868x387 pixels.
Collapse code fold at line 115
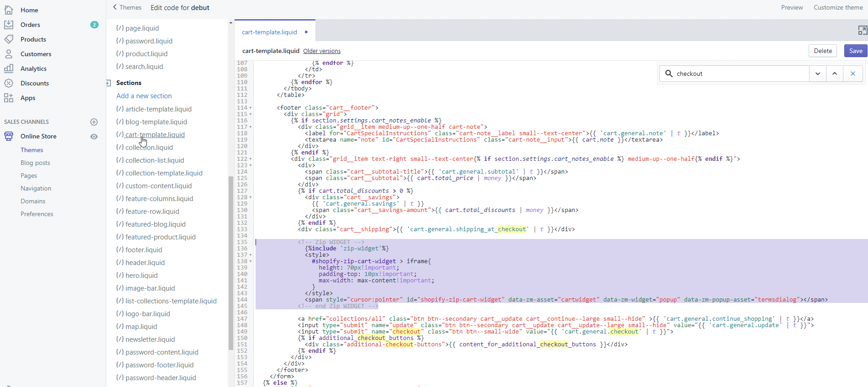(x=251, y=114)
